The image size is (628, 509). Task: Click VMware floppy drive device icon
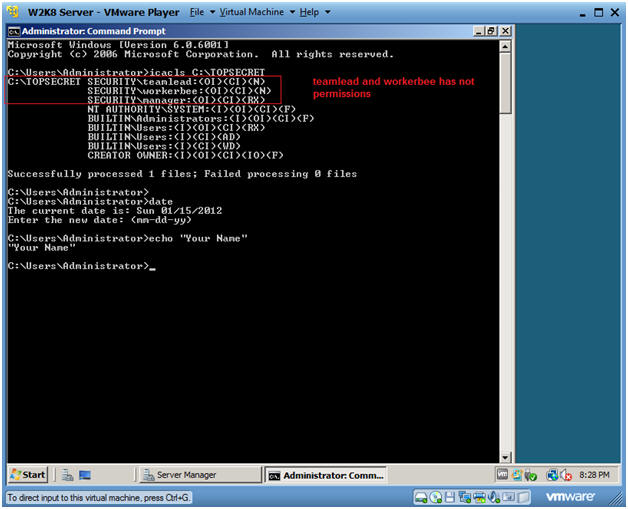[450, 497]
